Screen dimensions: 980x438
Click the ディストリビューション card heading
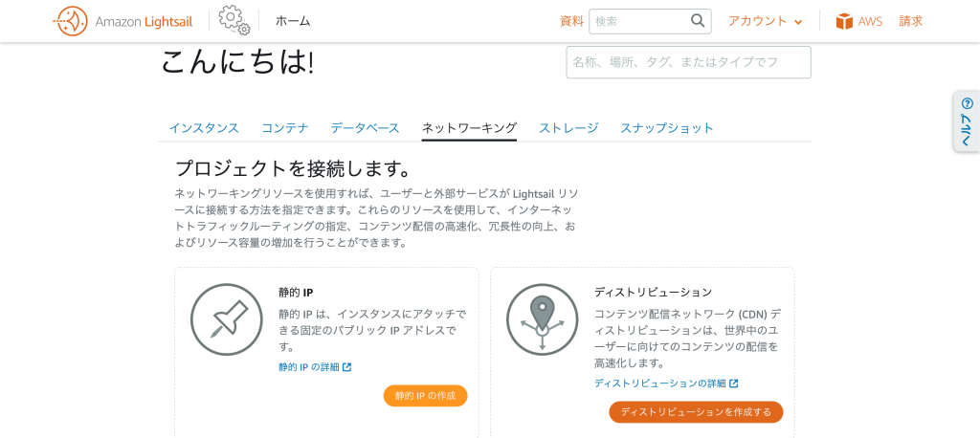pyautogui.click(x=653, y=292)
